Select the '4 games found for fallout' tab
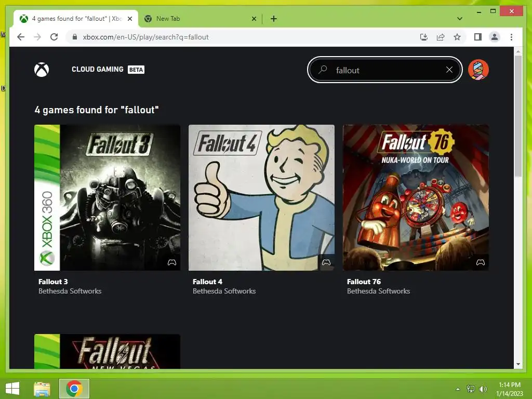This screenshot has height=399, width=532. (x=76, y=19)
